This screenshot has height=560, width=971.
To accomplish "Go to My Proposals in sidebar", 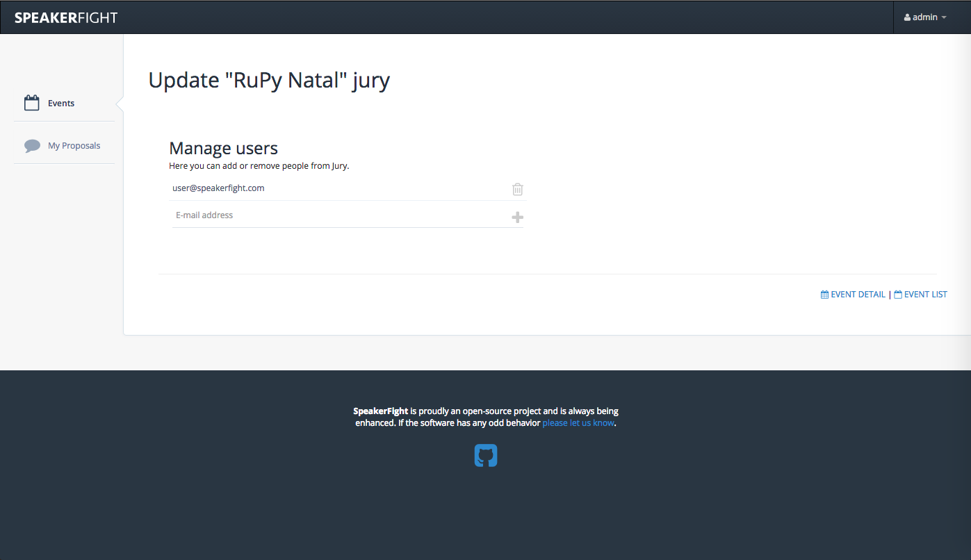I will [64, 146].
